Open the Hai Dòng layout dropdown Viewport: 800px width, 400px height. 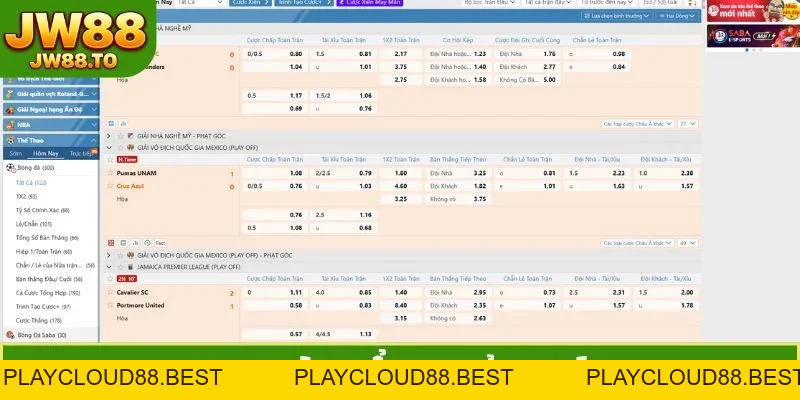coord(677,16)
